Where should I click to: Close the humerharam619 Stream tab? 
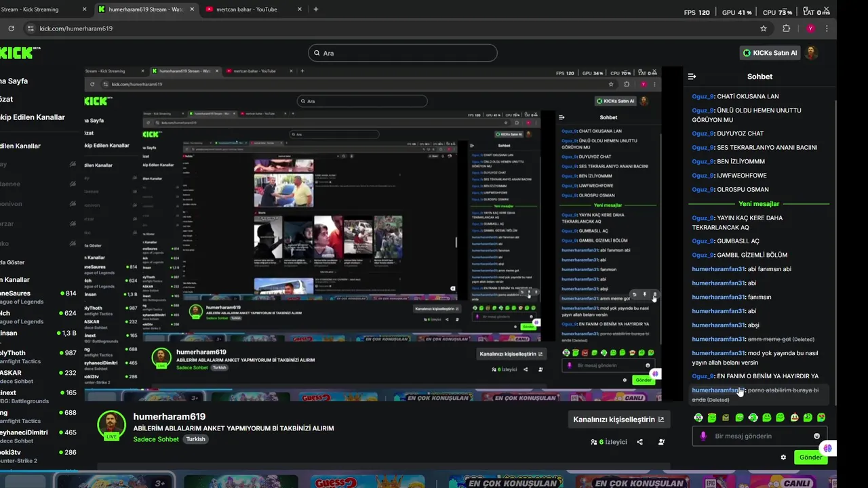click(192, 9)
